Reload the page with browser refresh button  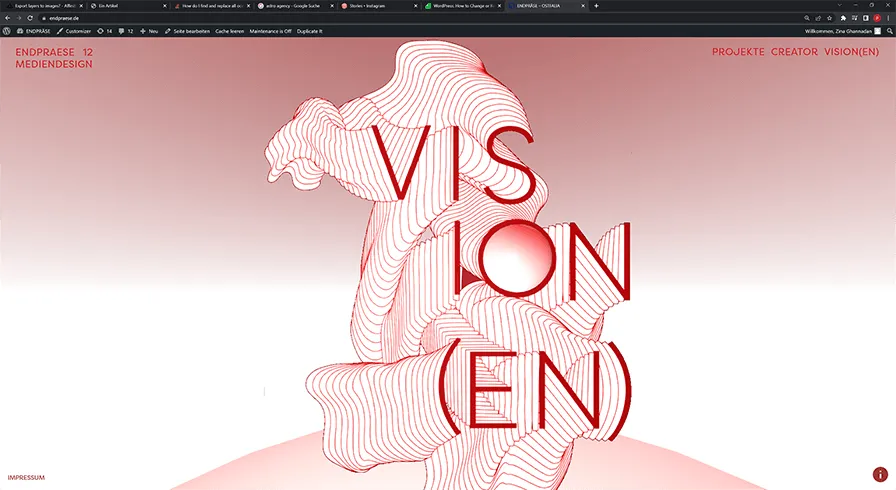32,18
